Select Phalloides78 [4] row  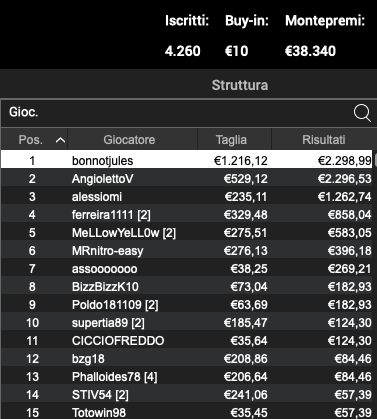pyautogui.click(x=186, y=377)
